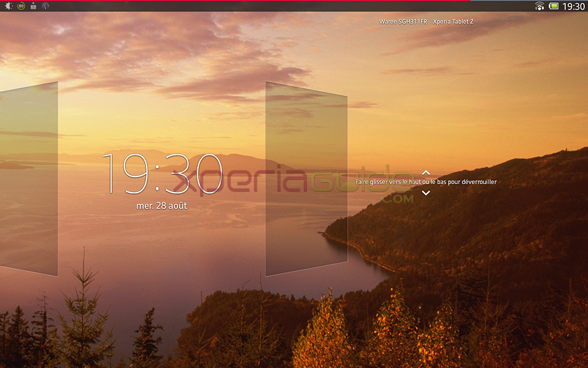Image resolution: width=588 pixels, height=368 pixels.
Task: Tap the briefcase notification icon
Action: coord(33,6)
